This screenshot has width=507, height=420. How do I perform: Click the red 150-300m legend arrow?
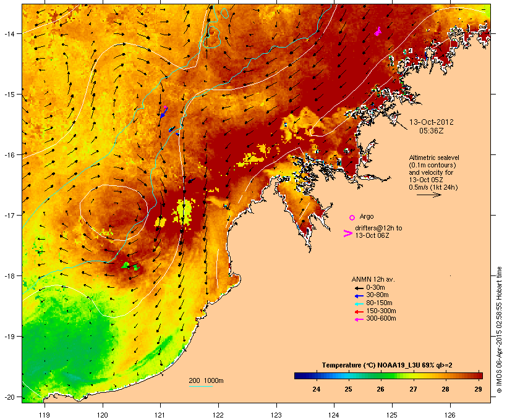[x=359, y=312]
